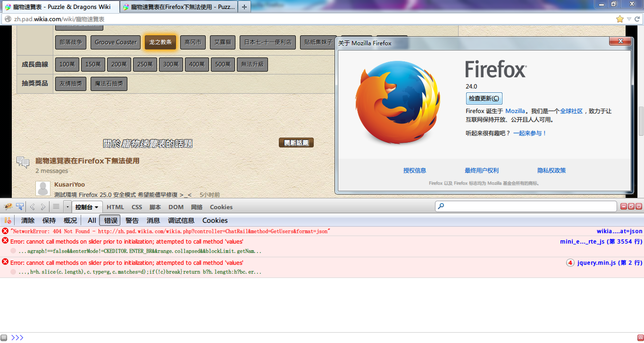Open the small dropdown arrow before 控制台
This screenshot has width=644, height=343.
pos(67,207)
